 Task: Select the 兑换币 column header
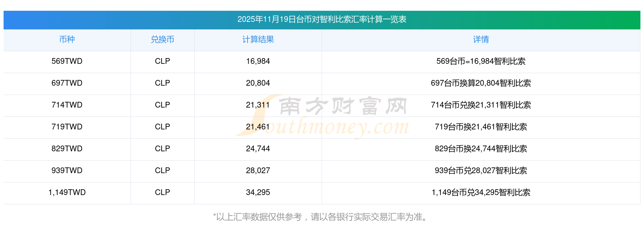(x=162, y=39)
